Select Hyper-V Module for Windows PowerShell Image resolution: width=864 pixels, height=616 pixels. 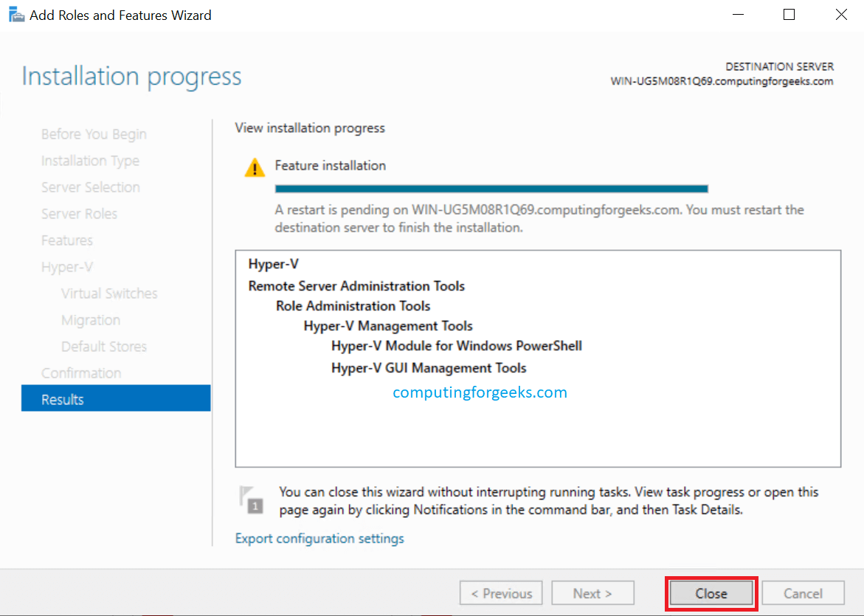(x=457, y=346)
